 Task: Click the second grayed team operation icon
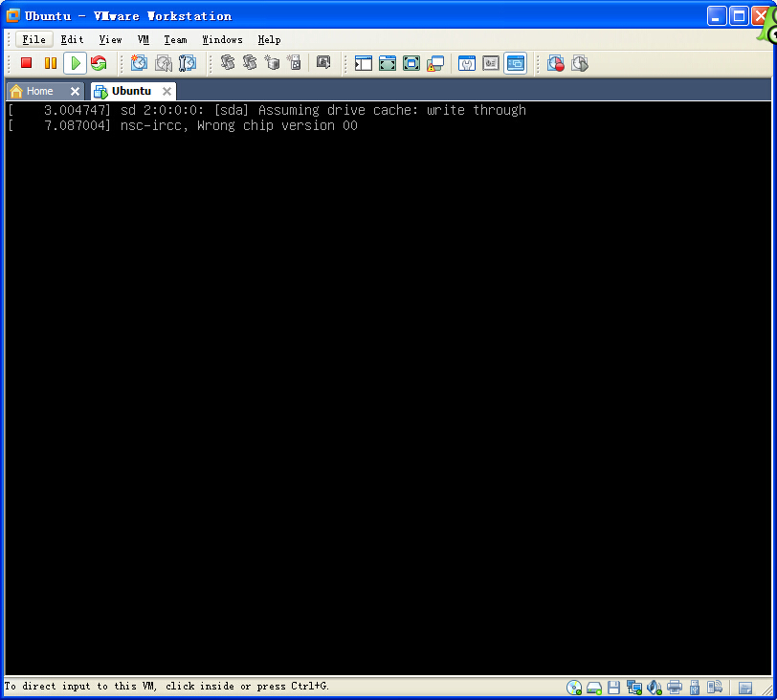pos(250,62)
